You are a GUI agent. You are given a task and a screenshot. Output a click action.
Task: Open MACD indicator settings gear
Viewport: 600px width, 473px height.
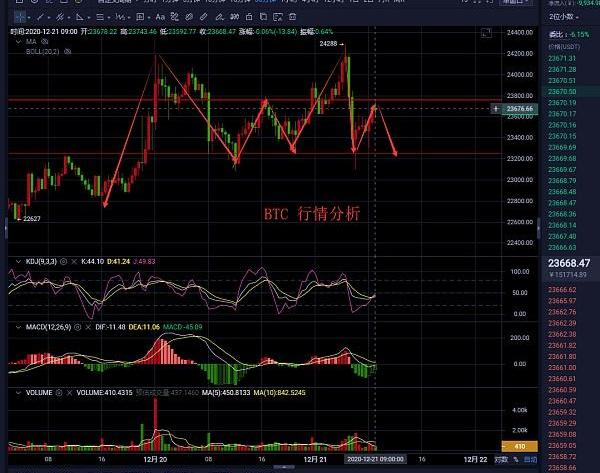[x=76, y=326]
